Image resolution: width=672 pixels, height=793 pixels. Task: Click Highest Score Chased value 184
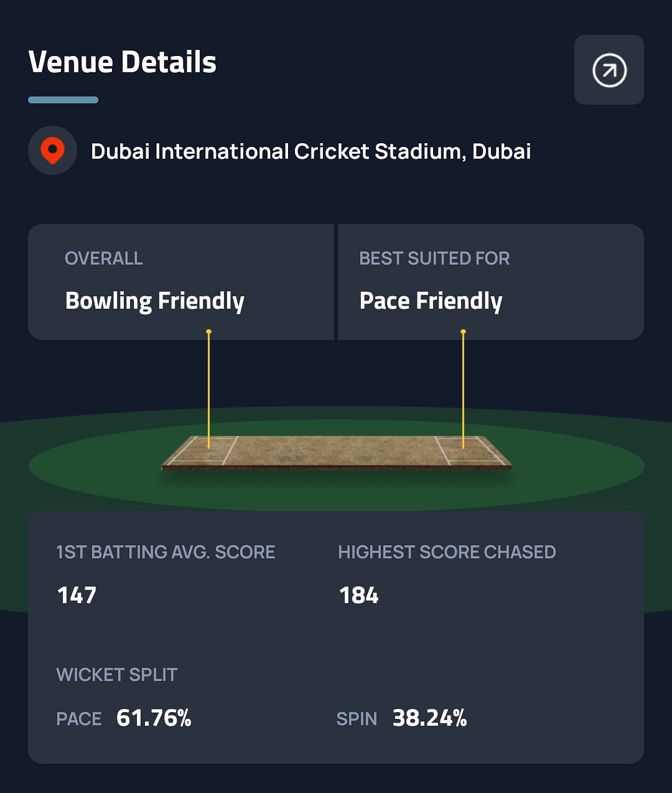tap(359, 595)
